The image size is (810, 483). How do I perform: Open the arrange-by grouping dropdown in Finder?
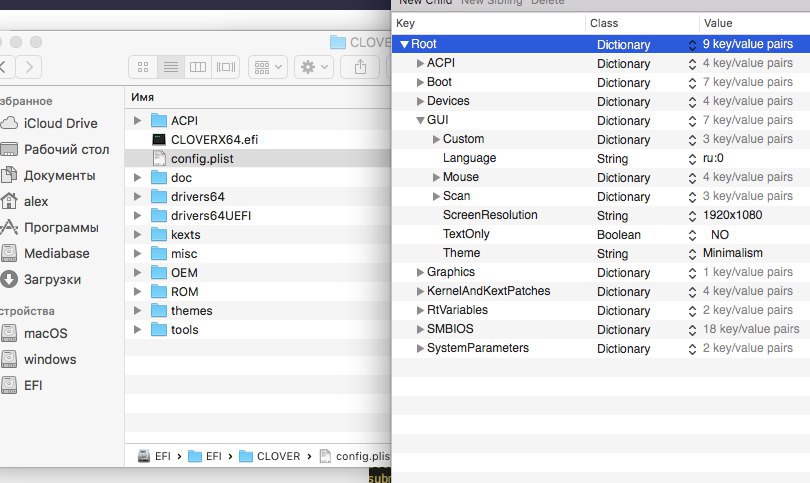268,67
